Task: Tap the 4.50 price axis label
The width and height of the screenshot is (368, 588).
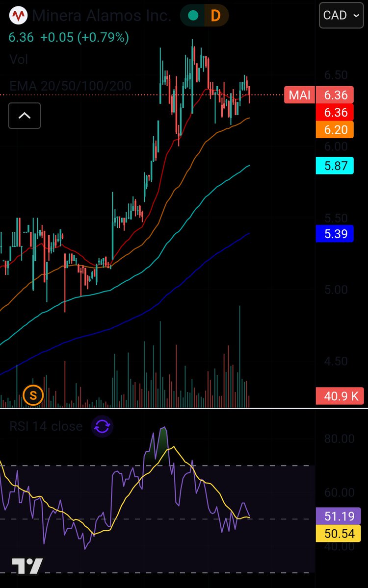Action: pos(336,361)
